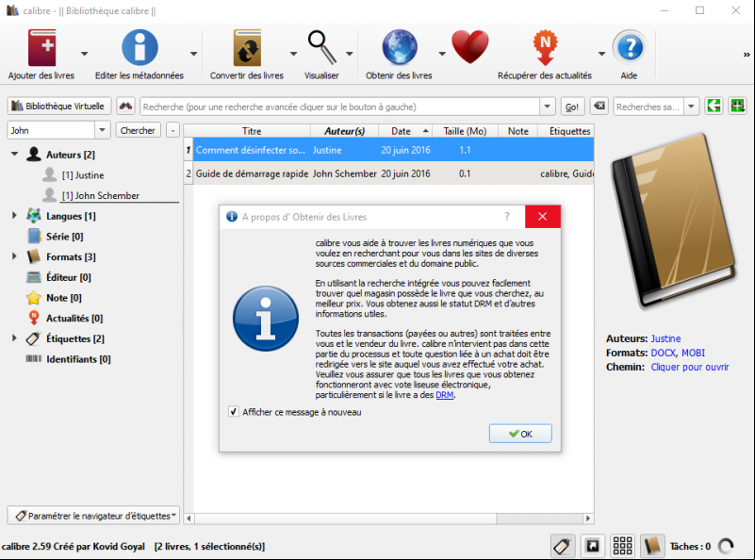Viewport: 755px width, 560px height.
Task: Click the Justine author link in details
Action: [665, 338]
